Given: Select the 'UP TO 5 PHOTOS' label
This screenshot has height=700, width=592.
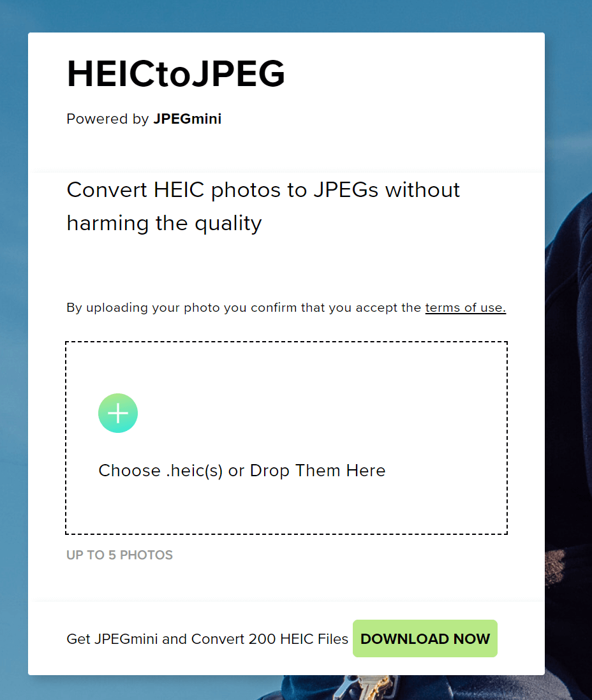Looking at the screenshot, I should pos(119,555).
